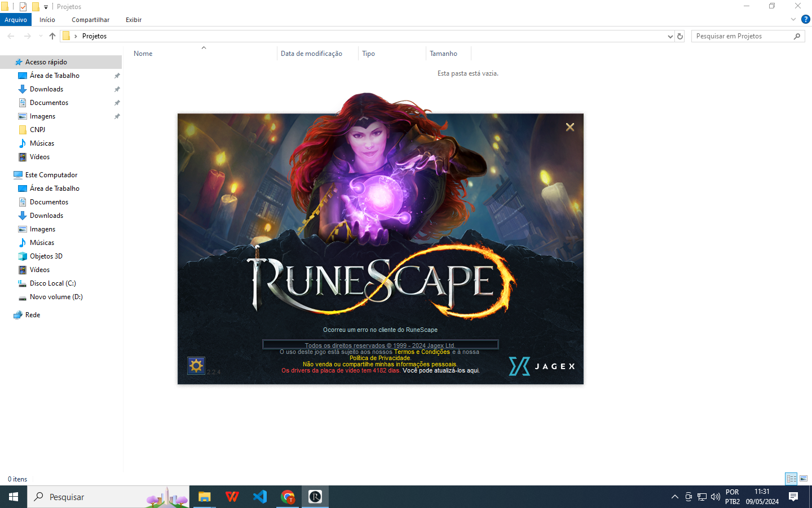Switch to large thumbnails view icon
Image resolution: width=812 pixels, height=508 pixels.
[x=804, y=479]
